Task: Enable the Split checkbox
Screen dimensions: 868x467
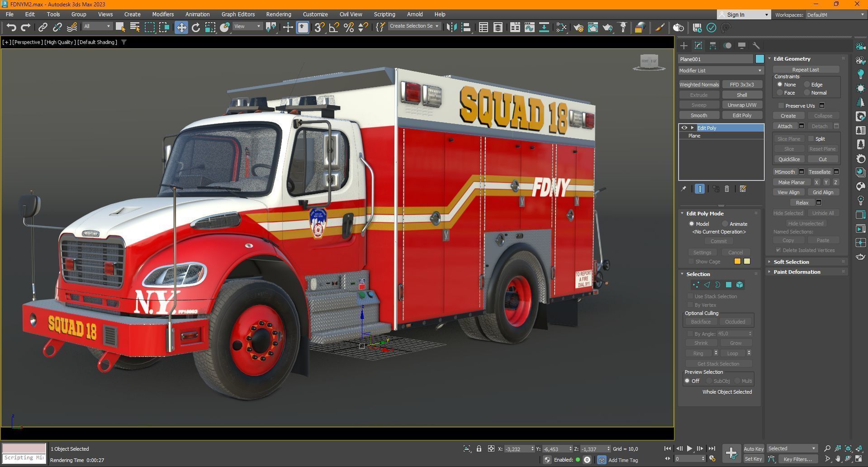Action: click(x=811, y=138)
